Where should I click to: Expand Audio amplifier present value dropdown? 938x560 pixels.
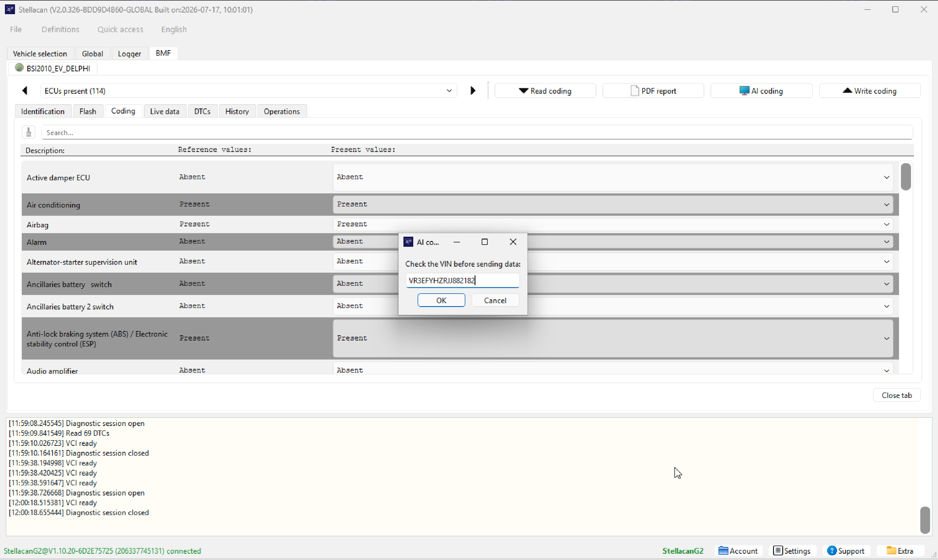coord(886,371)
